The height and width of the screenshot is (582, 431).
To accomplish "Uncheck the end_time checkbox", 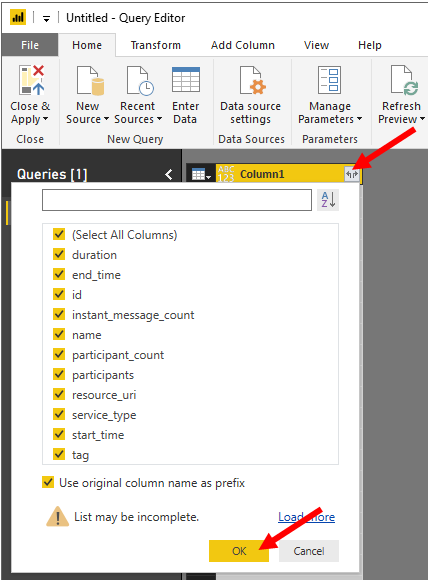I will [59, 274].
